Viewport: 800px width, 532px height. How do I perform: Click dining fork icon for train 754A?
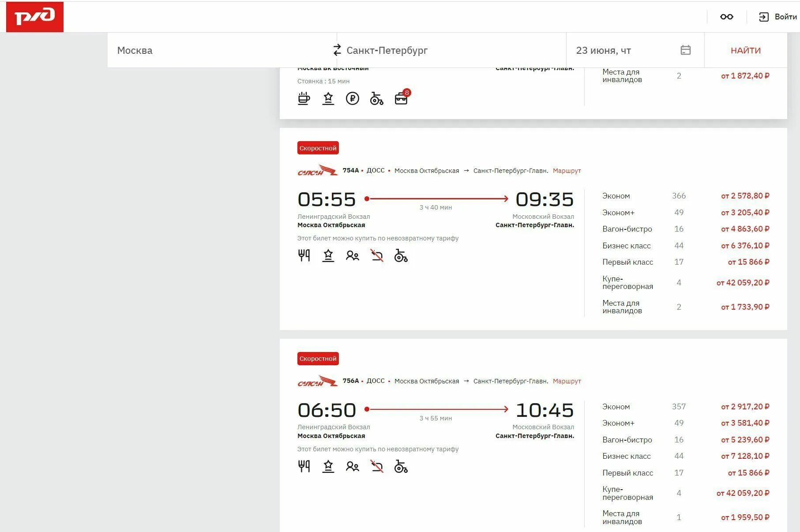pos(304,255)
